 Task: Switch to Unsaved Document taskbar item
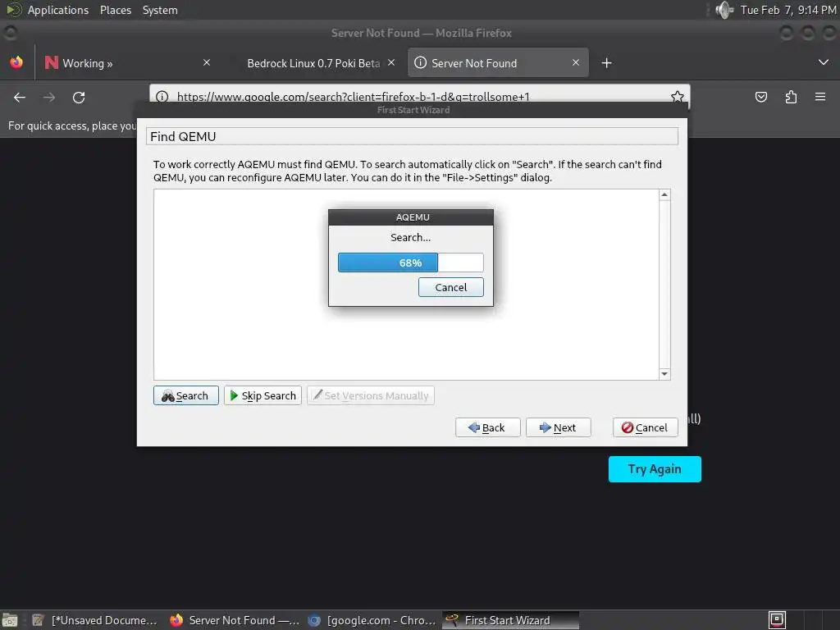click(x=95, y=620)
